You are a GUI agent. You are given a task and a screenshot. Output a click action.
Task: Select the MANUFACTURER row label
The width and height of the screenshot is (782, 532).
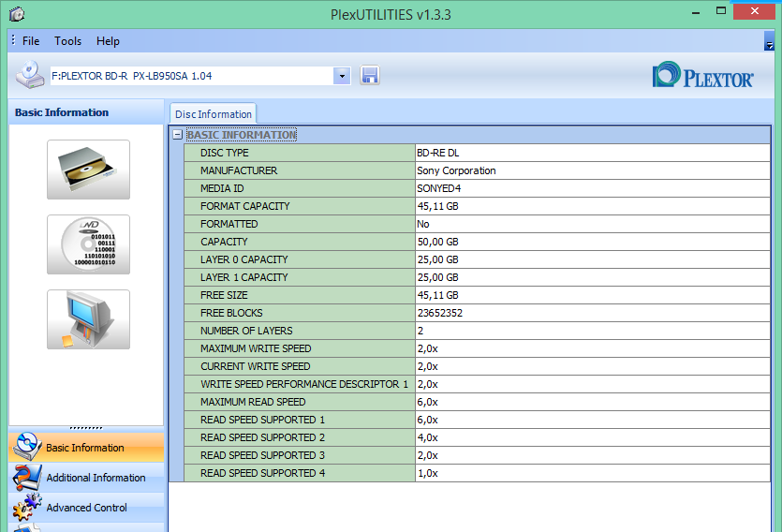pyautogui.click(x=300, y=170)
